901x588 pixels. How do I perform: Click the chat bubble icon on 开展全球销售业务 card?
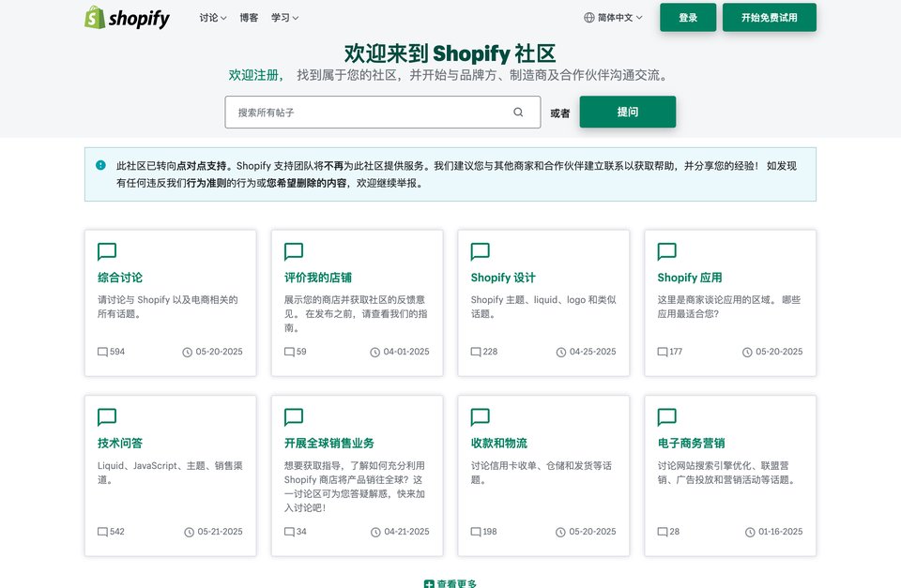click(294, 417)
